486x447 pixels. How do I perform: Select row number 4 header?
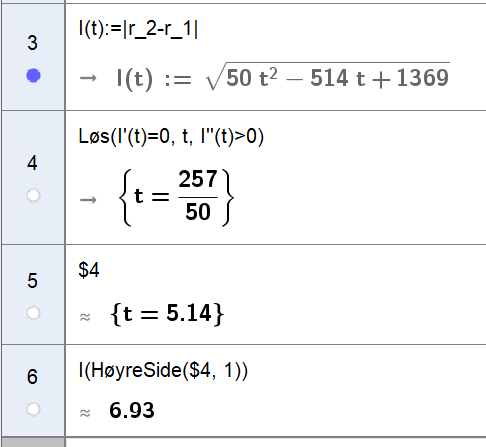click(x=32, y=163)
